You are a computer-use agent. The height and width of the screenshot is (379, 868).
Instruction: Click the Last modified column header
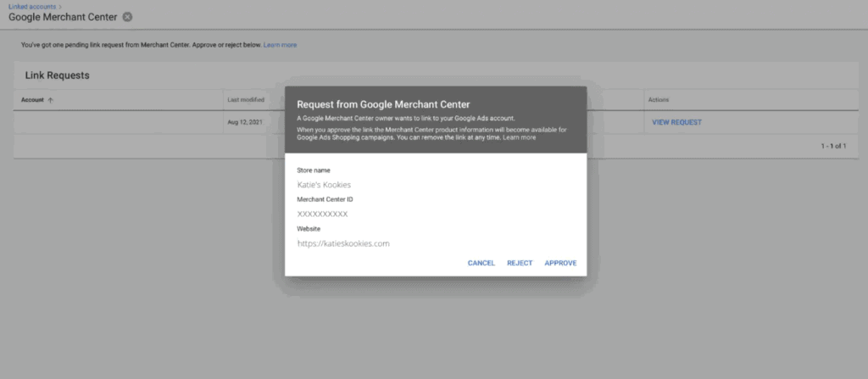click(246, 100)
